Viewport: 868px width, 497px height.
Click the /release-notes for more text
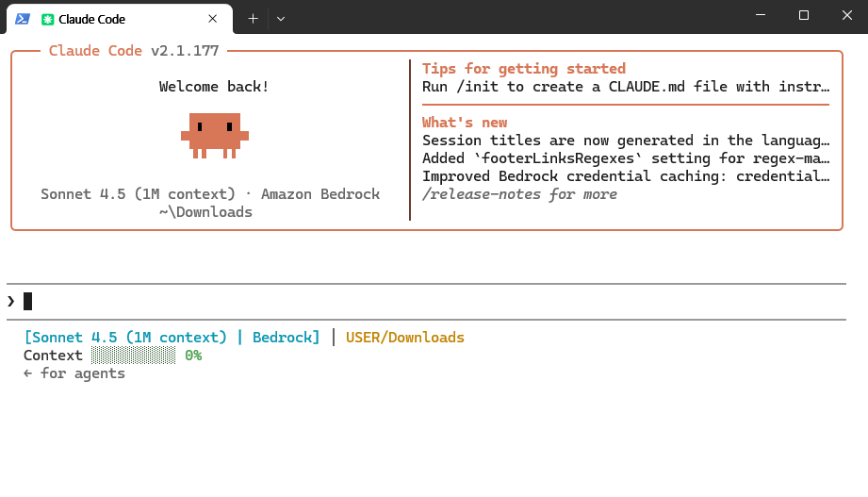pyautogui.click(x=520, y=194)
